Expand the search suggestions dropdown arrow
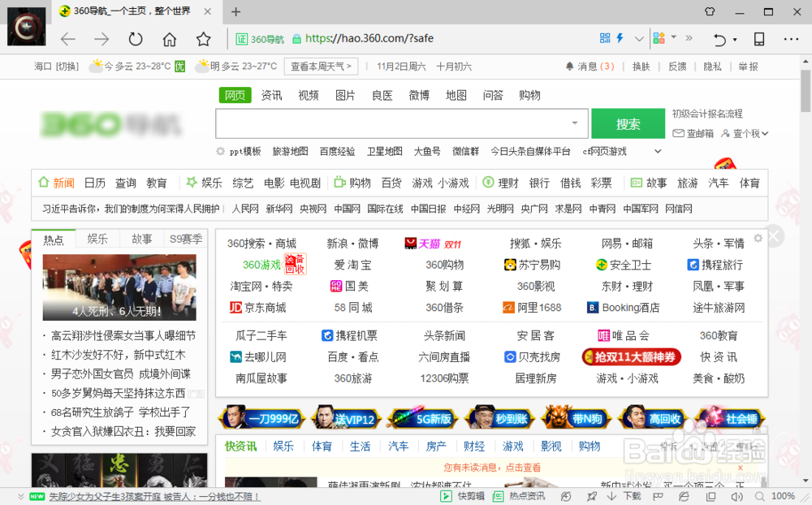The height and width of the screenshot is (505, 812). click(x=575, y=123)
